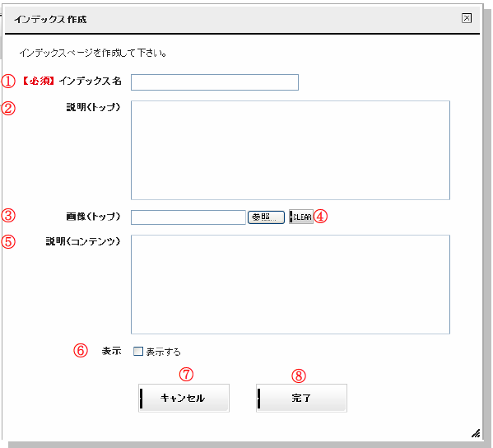Click the red circled number 4 marker

click(x=321, y=217)
